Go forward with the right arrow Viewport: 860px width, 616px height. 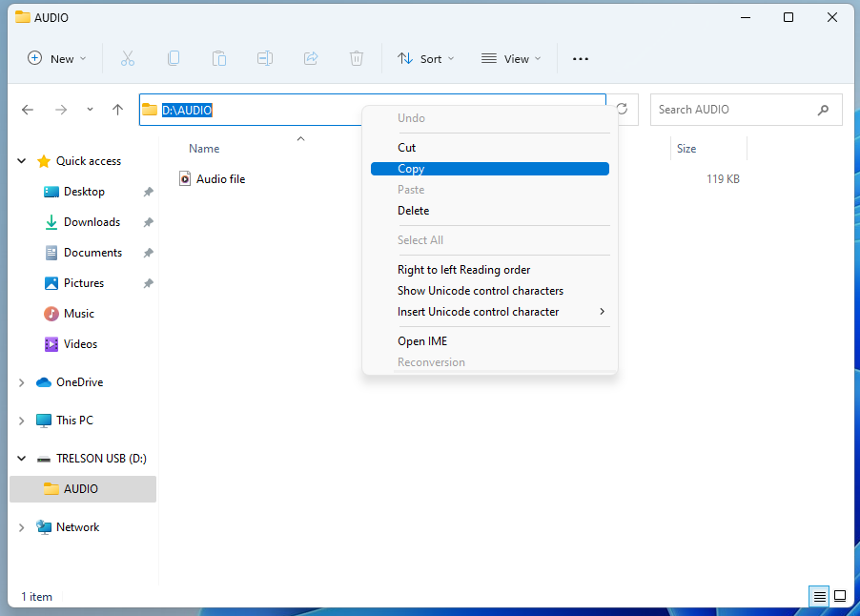pos(61,110)
